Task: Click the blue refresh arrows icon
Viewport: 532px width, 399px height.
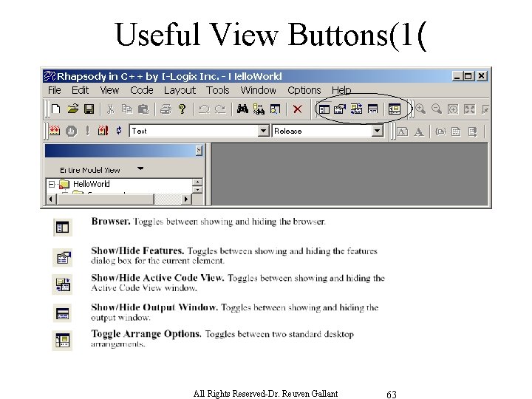Action: [x=119, y=130]
